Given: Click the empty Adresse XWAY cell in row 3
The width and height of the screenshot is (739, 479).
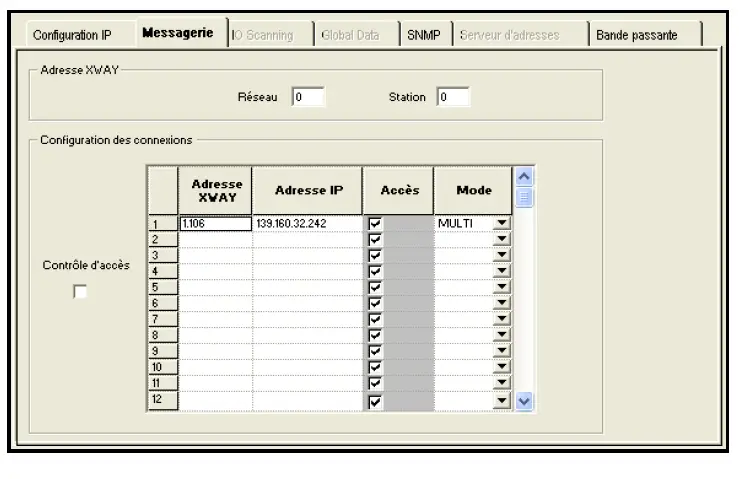Looking at the screenshot, I should pyautogui.click(x=216, y=256).
